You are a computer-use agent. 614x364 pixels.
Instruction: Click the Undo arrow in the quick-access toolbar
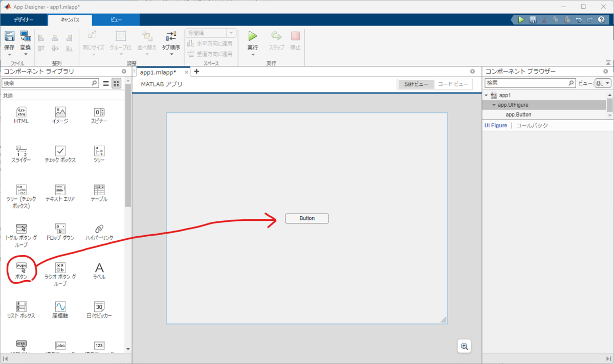point(578,20)
